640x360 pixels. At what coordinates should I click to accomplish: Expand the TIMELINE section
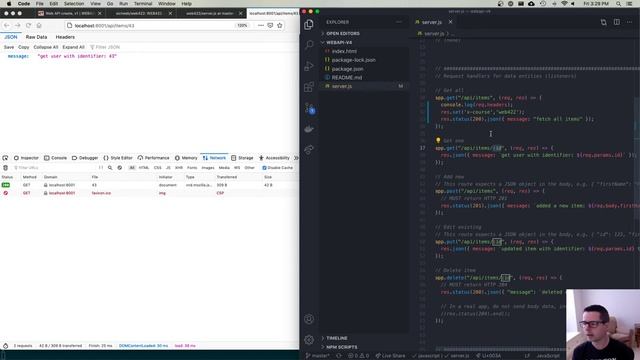pyautogui.click(x=363, y=338)
